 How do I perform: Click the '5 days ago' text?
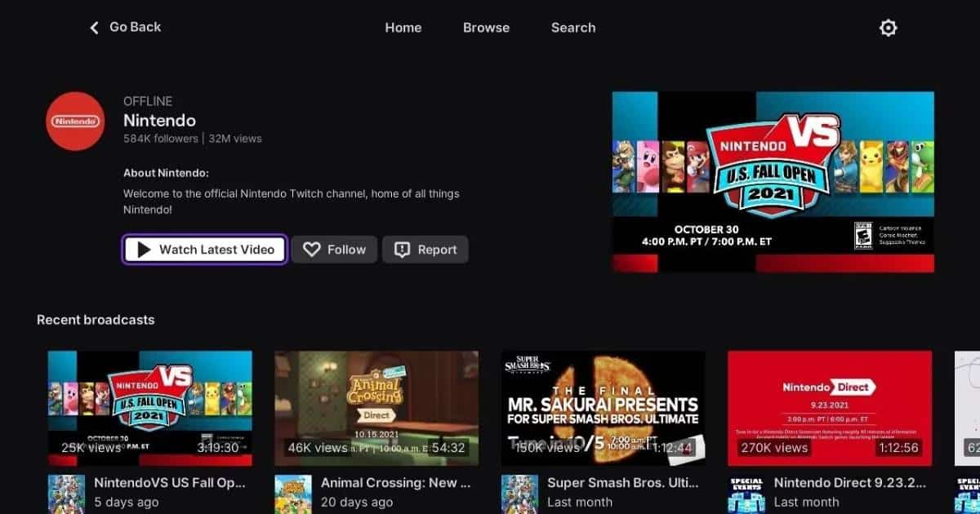127,502
